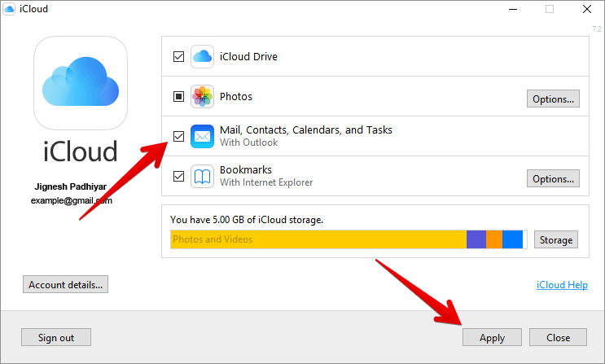Uncheck the Bookmarks checkbox

(178, 177)
